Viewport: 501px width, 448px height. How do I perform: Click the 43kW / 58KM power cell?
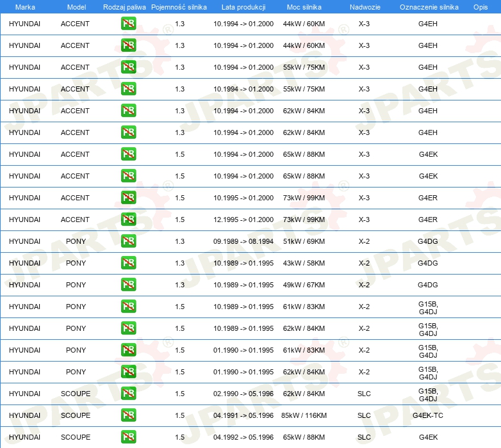pos(304,263)
